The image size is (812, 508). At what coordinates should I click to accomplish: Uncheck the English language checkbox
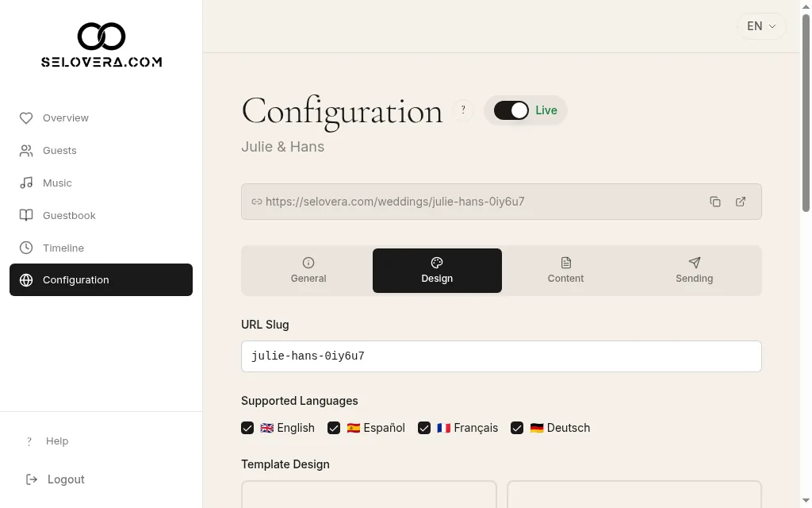coord(247,428)
